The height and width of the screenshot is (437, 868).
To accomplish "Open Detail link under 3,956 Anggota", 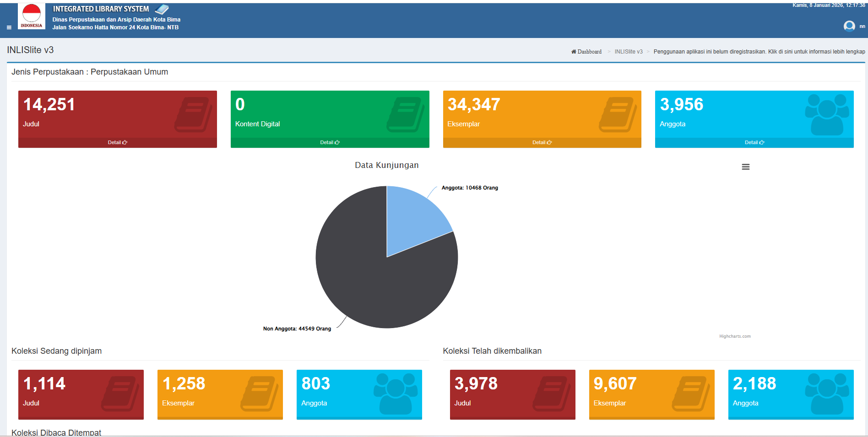I will point(754,143).
